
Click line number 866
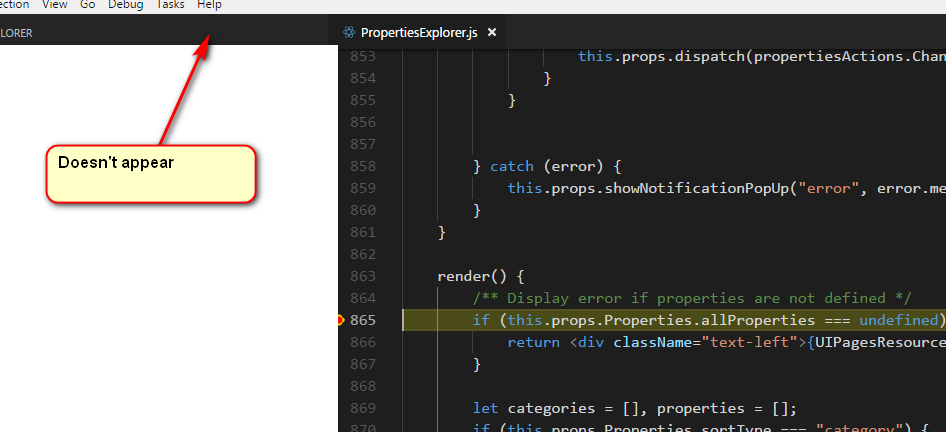point(363,342)
